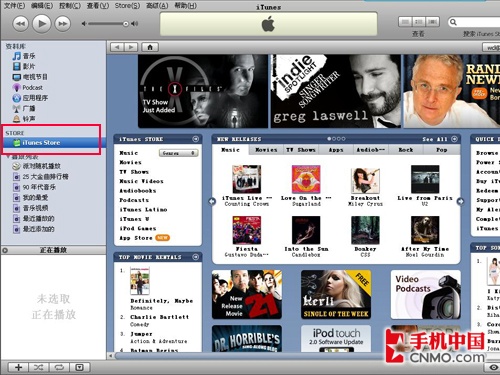Click New Releases next page arrow
The image size is (500, 375).
[x=460, y=201]
